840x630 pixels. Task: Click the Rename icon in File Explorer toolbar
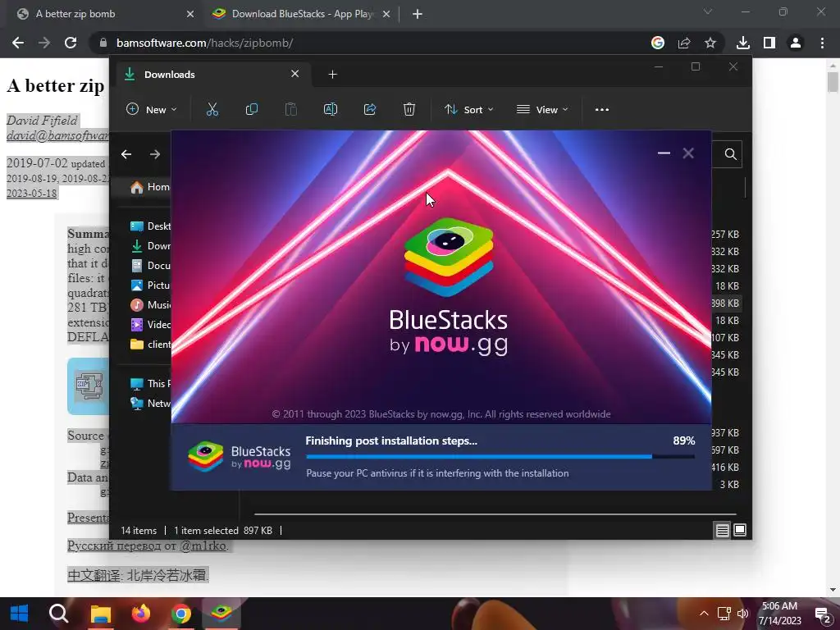pyautogui.click(x=331, y=109)
